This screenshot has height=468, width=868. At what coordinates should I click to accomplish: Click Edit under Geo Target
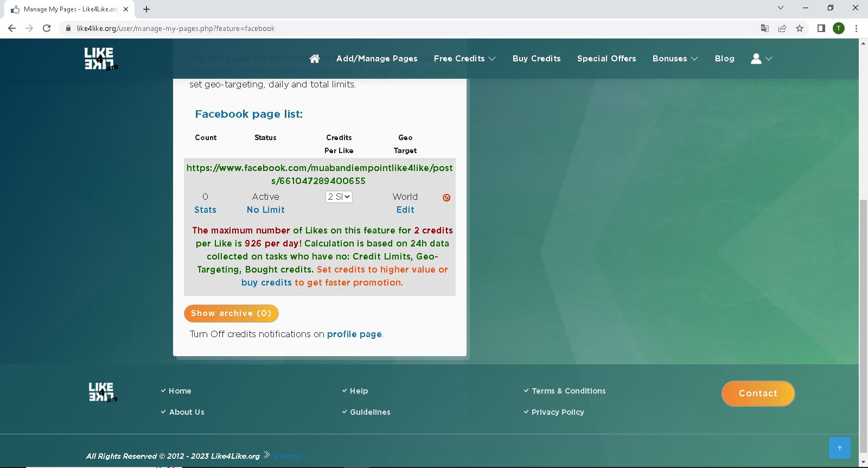(x=405, y=210)
